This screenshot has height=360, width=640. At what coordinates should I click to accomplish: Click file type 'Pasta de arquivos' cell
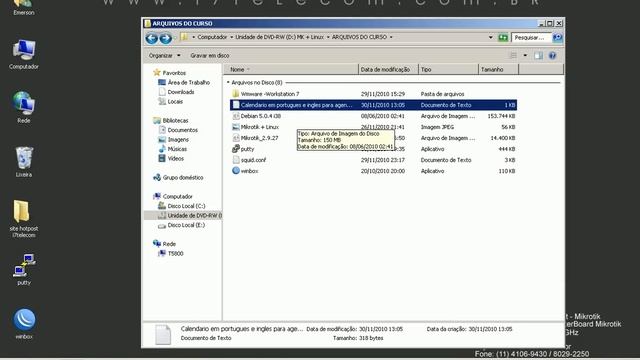pos(442,94)
